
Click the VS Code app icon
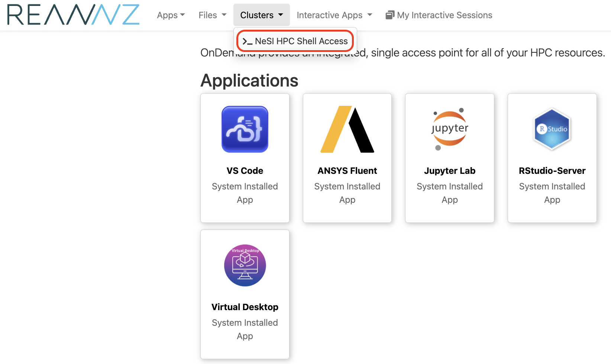(x=245, y=129)
